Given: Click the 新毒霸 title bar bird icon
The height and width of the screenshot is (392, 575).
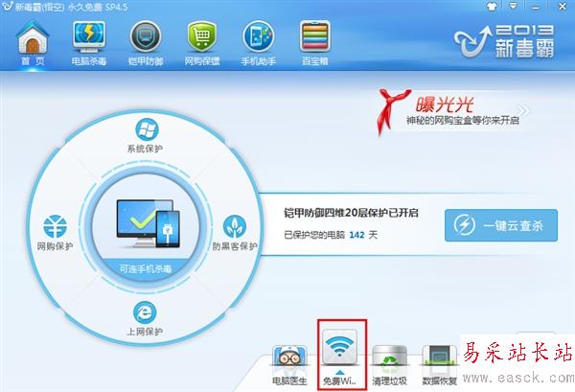Looking at the screenshot, I should coord(7,6).
